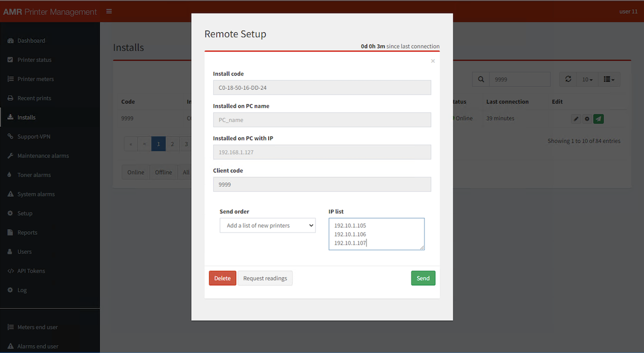Click the red Delete button
This screenshot has height=353, width=644.
click(x=222, y=278)
